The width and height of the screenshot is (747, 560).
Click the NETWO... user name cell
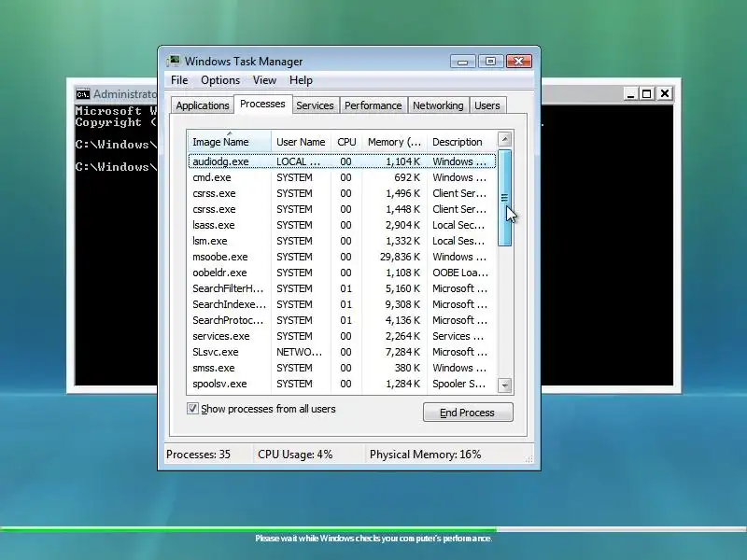tap(299, 352)
